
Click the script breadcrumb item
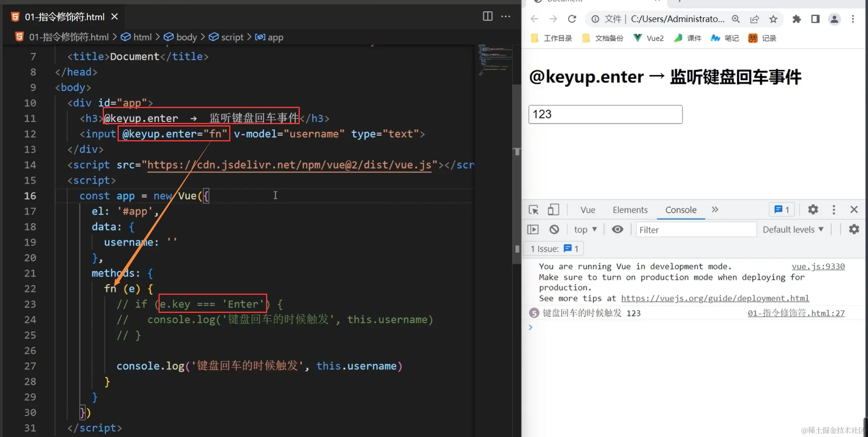[x=226, y=37]
